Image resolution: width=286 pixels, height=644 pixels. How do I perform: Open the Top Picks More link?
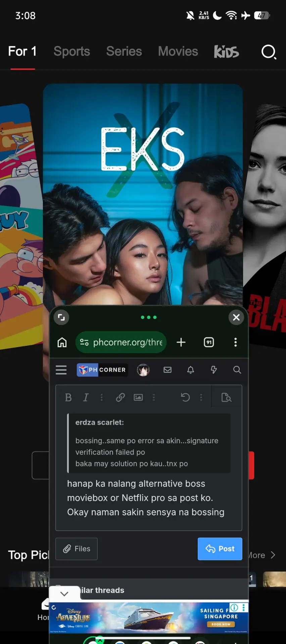click(261, 555)
